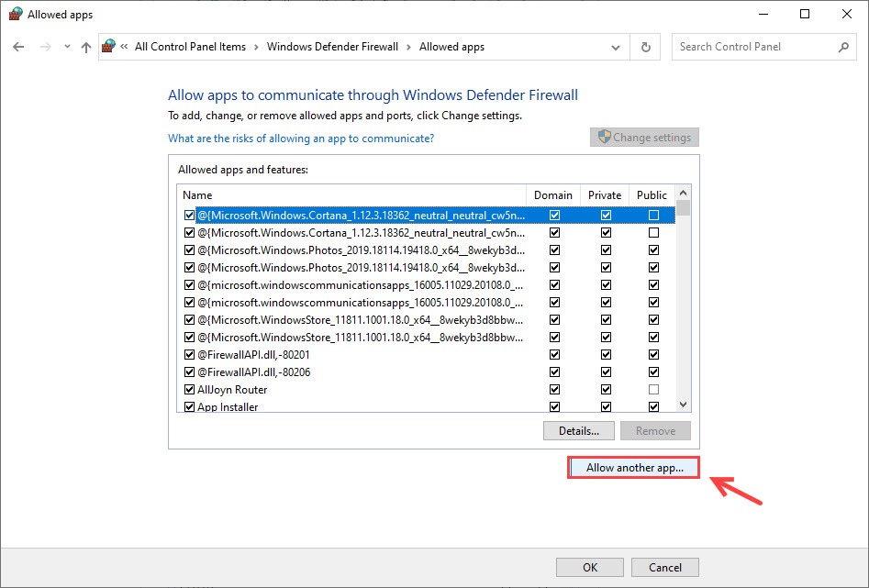Screen dimensions: 869x588
Task: Maximize the Allowed apps window
Action: pos(805,14)
